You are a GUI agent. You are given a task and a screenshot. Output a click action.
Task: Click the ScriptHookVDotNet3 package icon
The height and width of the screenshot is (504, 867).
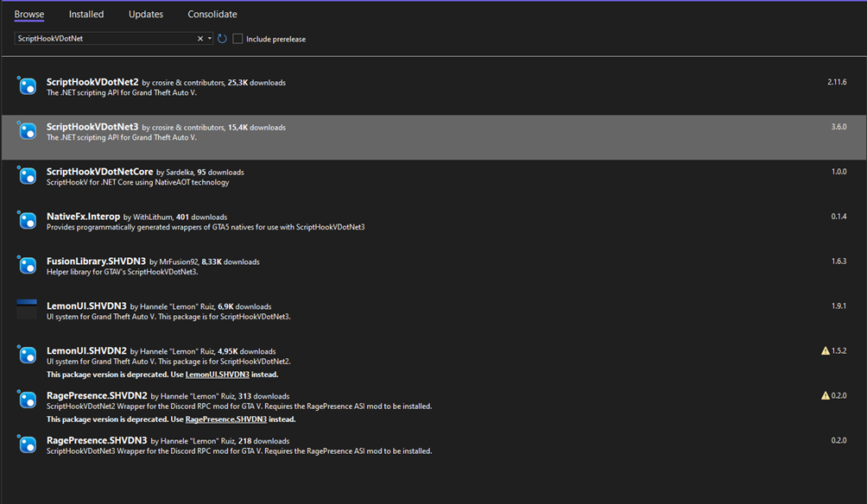pos(27,131)
